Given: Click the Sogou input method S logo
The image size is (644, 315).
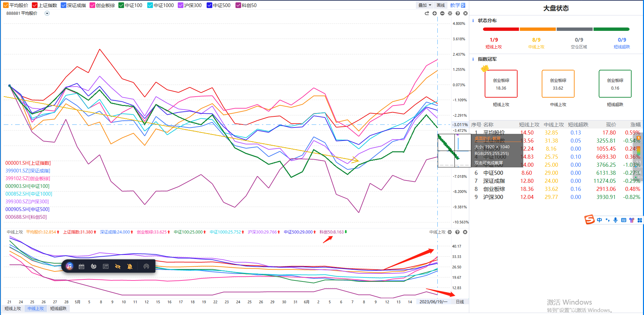Looking at the screenshot, I should (589, 220).
